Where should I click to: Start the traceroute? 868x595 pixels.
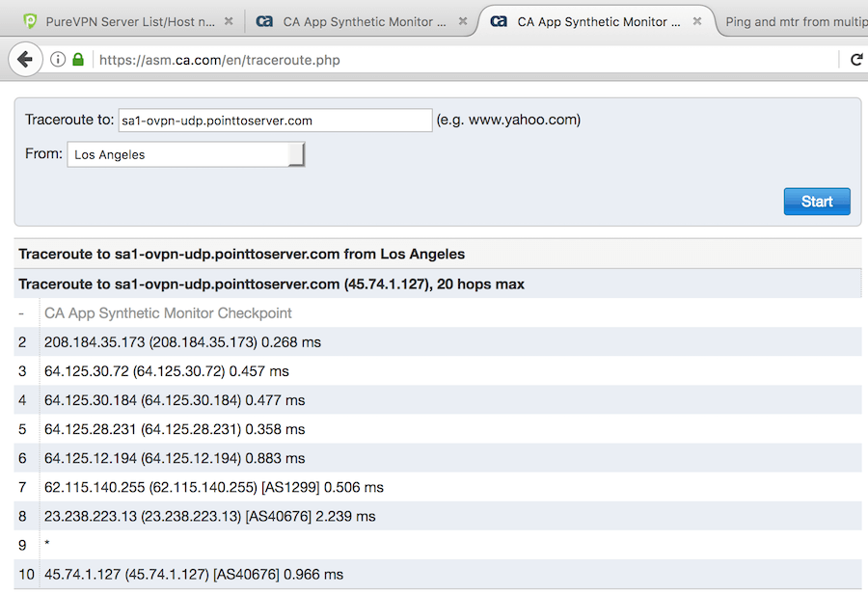(817, 202)
